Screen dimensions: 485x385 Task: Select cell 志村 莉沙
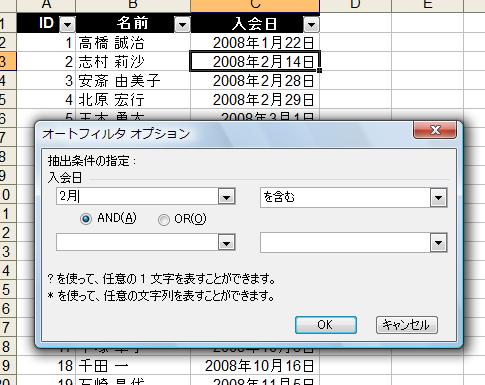pos(133,61)
